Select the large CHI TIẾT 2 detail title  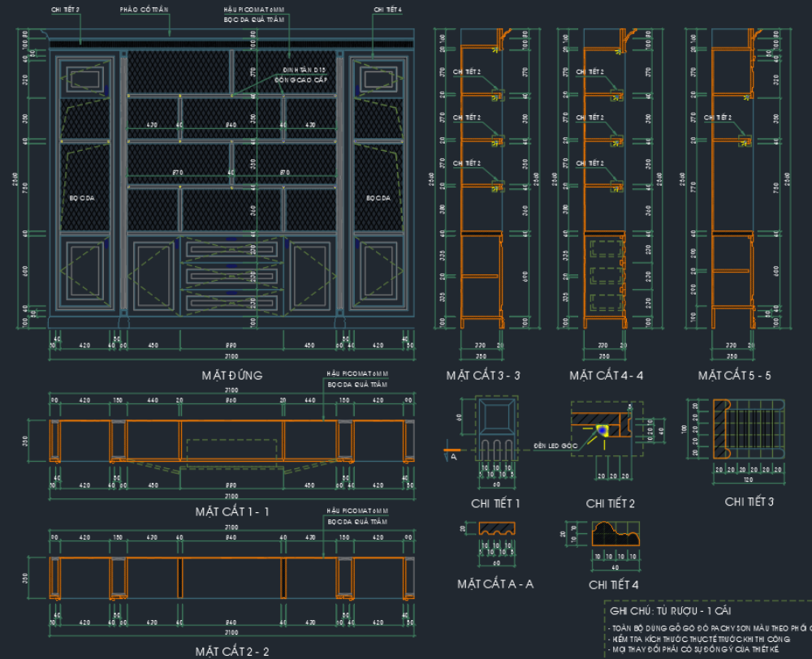click(610, 503)
